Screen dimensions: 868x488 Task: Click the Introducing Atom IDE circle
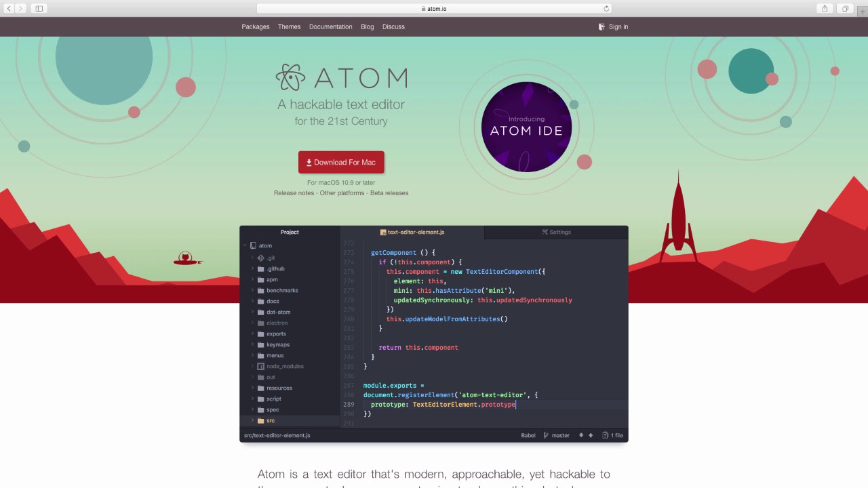click(526, 127)
